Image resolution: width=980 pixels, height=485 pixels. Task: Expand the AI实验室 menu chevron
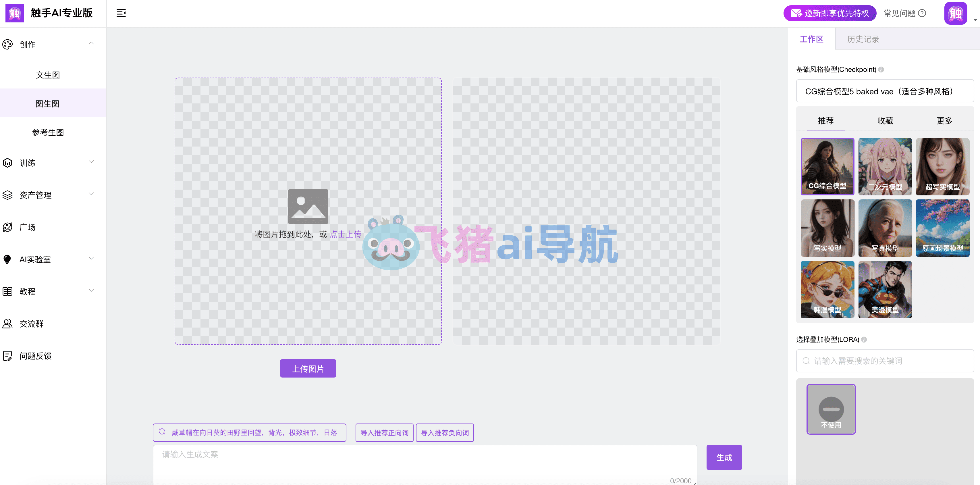[x=91, y=258]
